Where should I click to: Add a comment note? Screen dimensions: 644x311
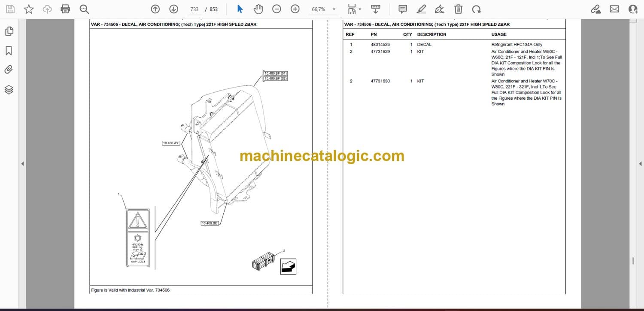click(403, 9)
